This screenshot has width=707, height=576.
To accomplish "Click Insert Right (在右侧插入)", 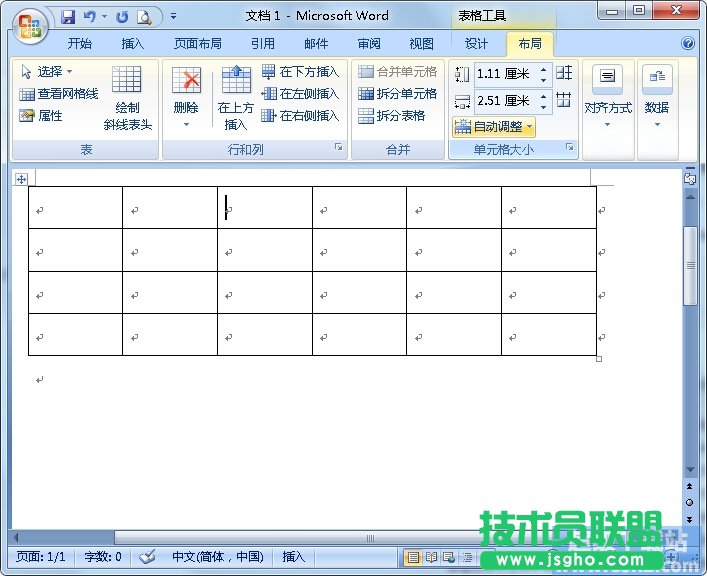I will click(x=300, y=116).
